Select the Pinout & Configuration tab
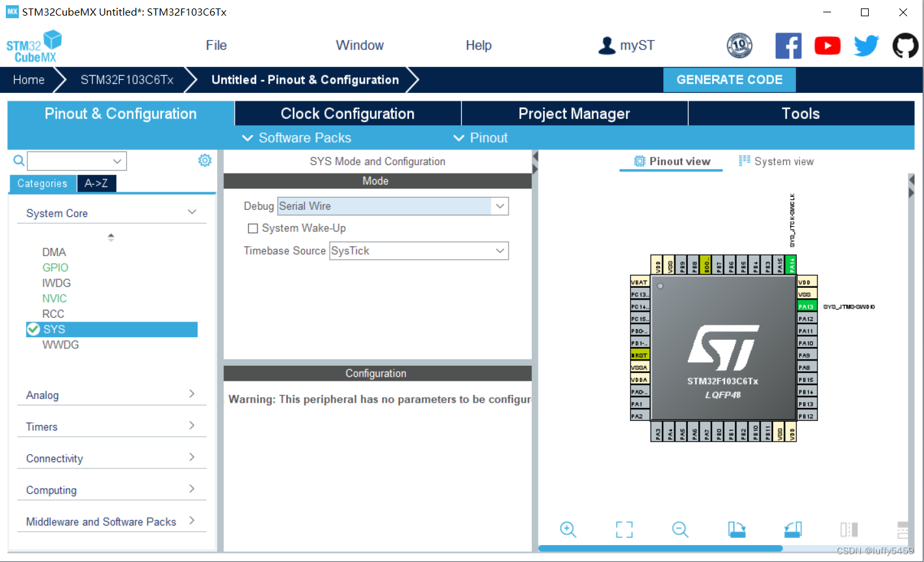 (x=121, y=114)
